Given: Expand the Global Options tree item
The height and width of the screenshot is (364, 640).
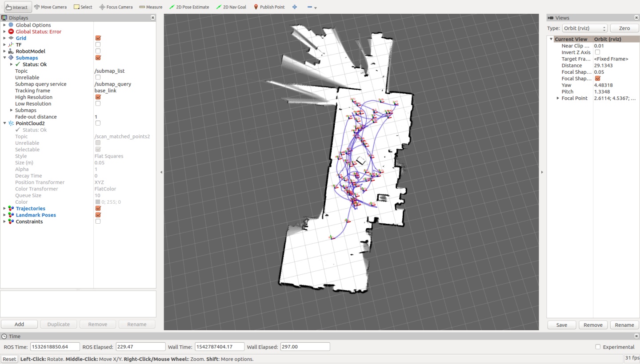Looking at the screenshot, I should 4,25.
